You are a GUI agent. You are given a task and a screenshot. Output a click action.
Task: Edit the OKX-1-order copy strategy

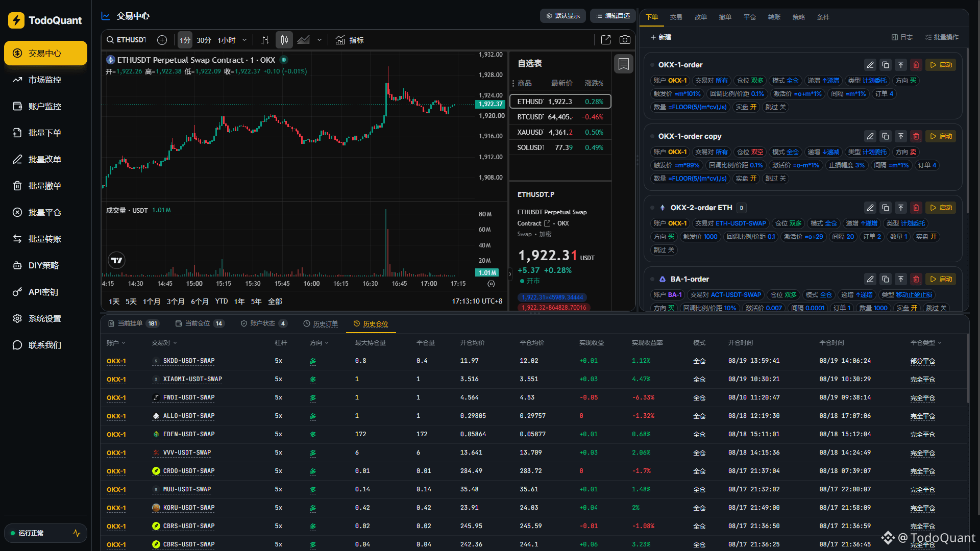click(x=870, y=136)
